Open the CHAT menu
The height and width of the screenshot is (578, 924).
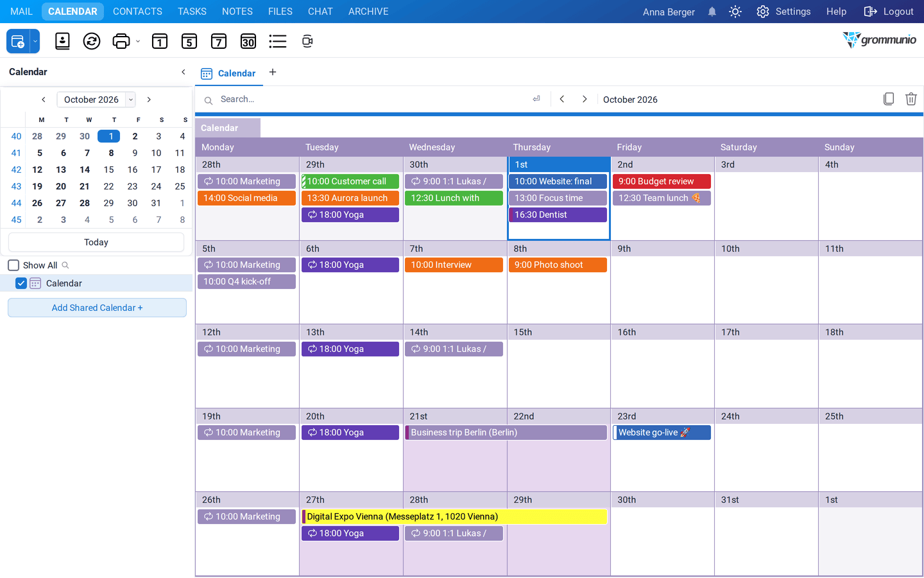point(320,12)
